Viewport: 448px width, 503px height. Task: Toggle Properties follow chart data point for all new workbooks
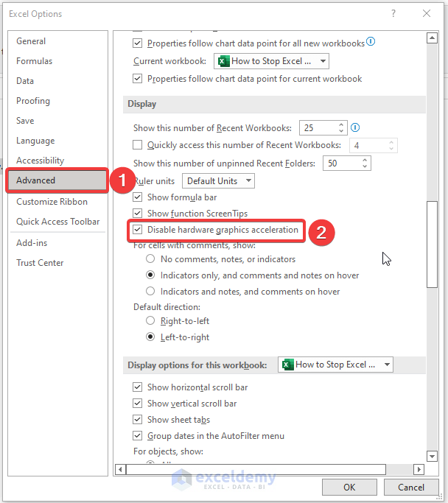coord(137,43)
